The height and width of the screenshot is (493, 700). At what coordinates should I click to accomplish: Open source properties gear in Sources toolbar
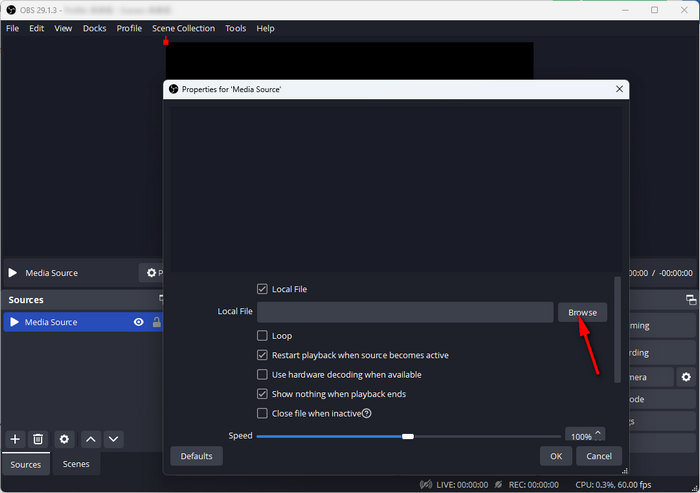(65, 439)
